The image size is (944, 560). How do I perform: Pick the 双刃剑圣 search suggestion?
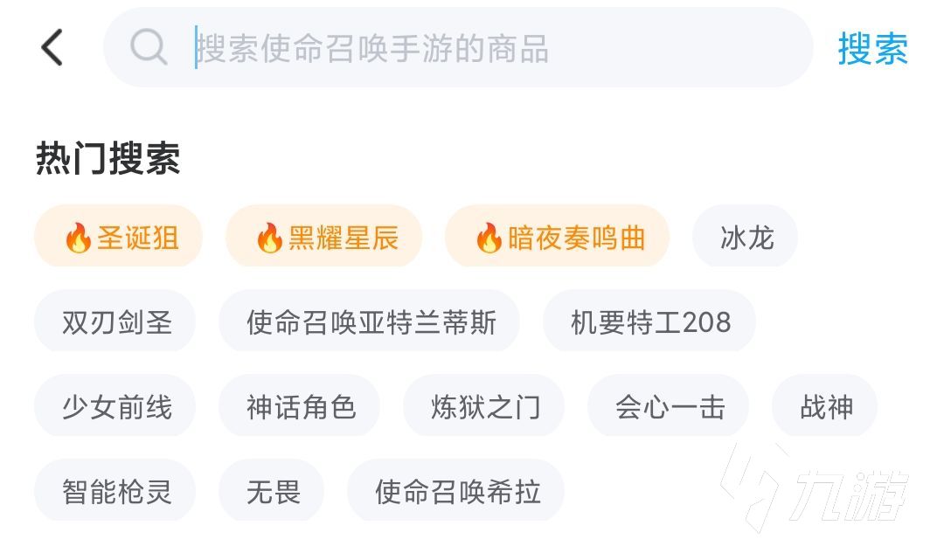tap(115, 321)
